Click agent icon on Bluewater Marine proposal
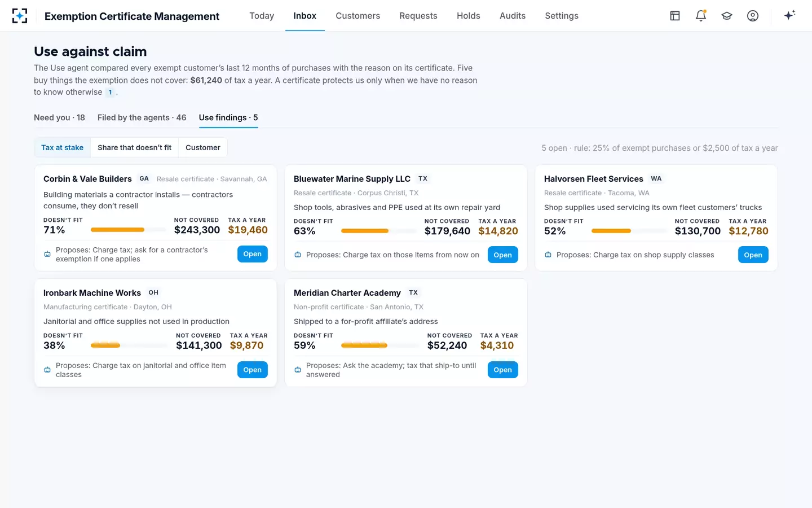The image size is (812, 508). click(x=298, y=255)
